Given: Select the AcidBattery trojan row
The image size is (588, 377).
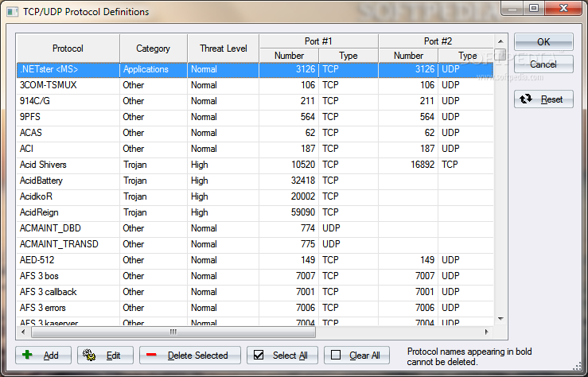Looking at the screenshot, I should [255, 181].
